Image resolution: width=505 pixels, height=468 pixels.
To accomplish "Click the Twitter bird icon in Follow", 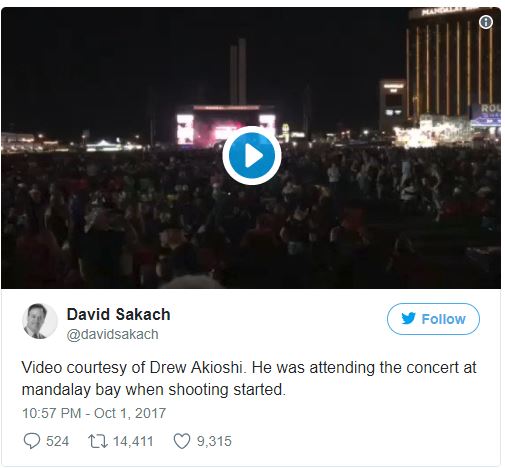I will pos(408,319).
